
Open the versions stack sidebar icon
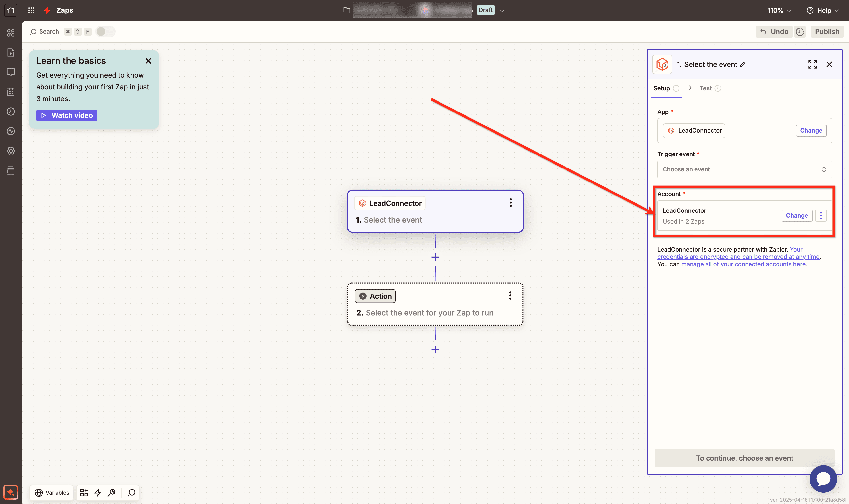pos(11,170)
